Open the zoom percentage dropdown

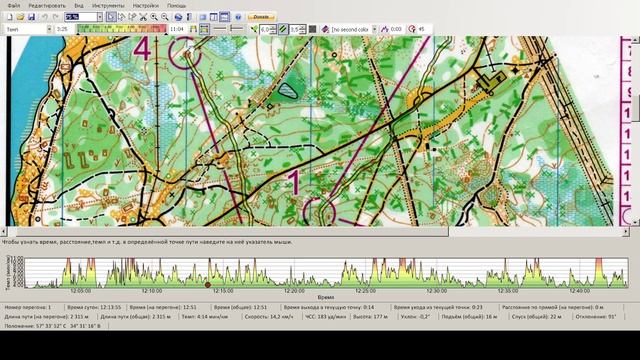[100, 17]
